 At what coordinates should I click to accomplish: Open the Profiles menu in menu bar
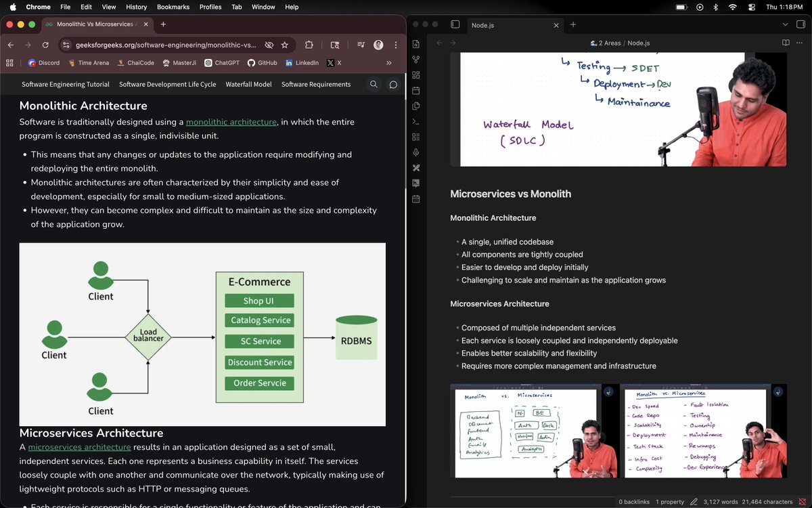click(210, 7)
